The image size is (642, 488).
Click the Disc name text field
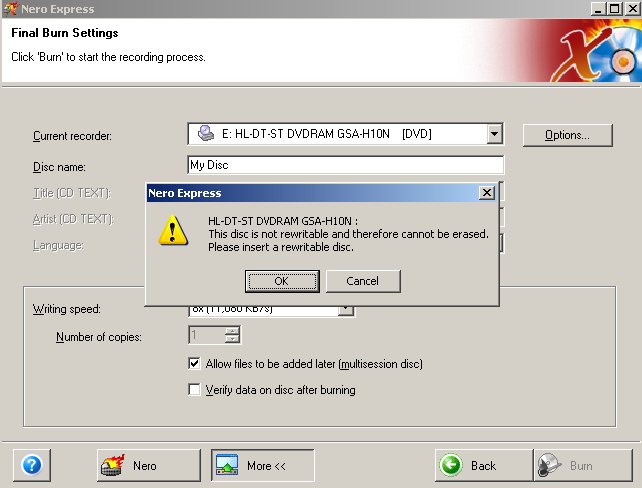pos(345,166)
